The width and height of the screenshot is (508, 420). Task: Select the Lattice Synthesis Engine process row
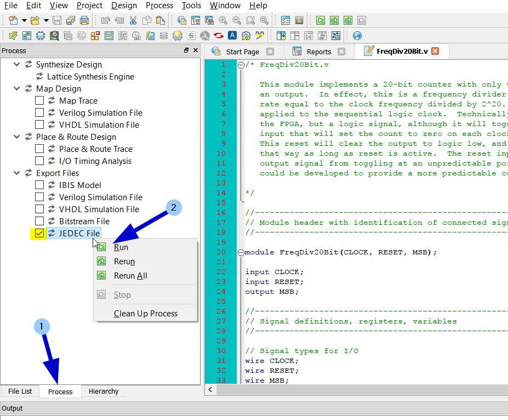(90, 76)
